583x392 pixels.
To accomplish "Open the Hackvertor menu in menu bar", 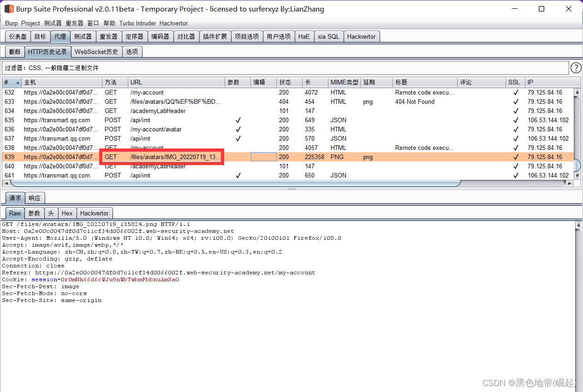I will (x=174, y=23).
